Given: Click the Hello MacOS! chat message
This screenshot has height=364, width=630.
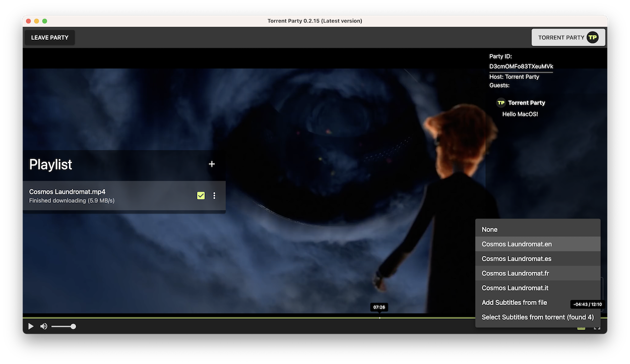Looking at the screenshot, I should pyautogui.click(x=520, y=114).
